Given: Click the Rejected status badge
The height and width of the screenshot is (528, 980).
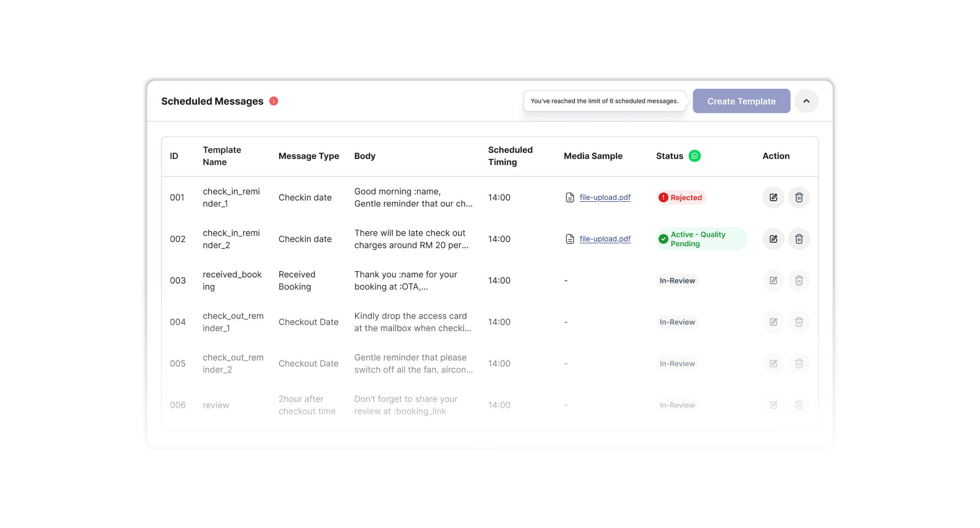Looking at the screenshot, I should point(681,197).
